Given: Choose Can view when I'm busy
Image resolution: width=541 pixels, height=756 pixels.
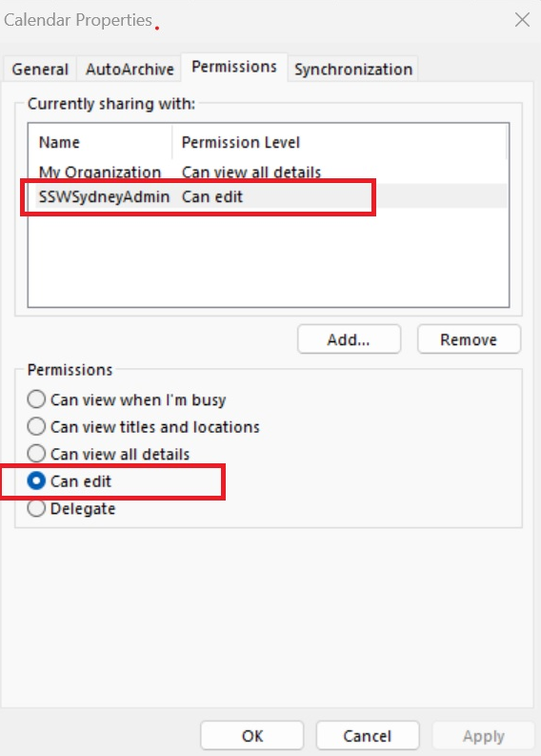Looking at the screenshot, I should click(x=127, y=399).
